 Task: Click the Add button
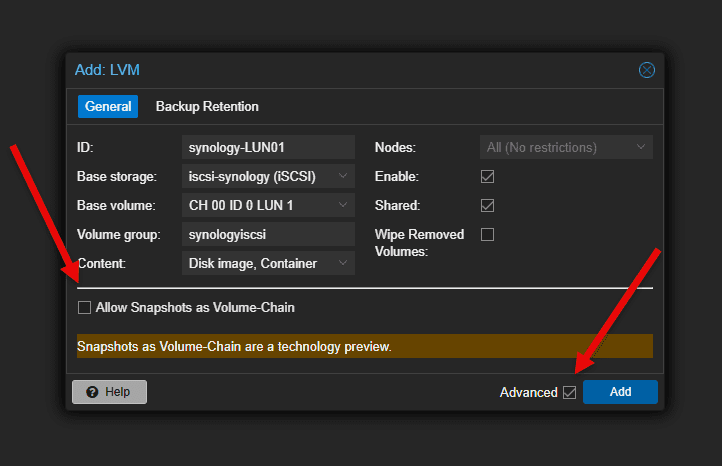(x=620, y=392)
